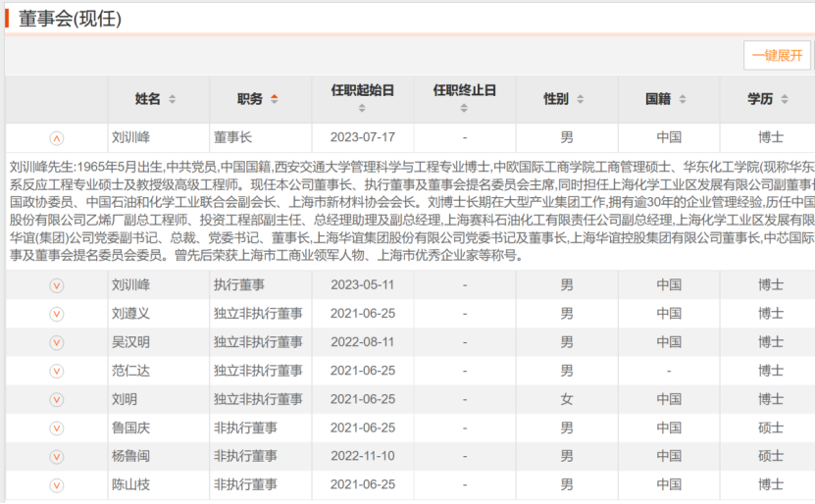Click the 董事会(现任) section heading

tap(70, 19)
